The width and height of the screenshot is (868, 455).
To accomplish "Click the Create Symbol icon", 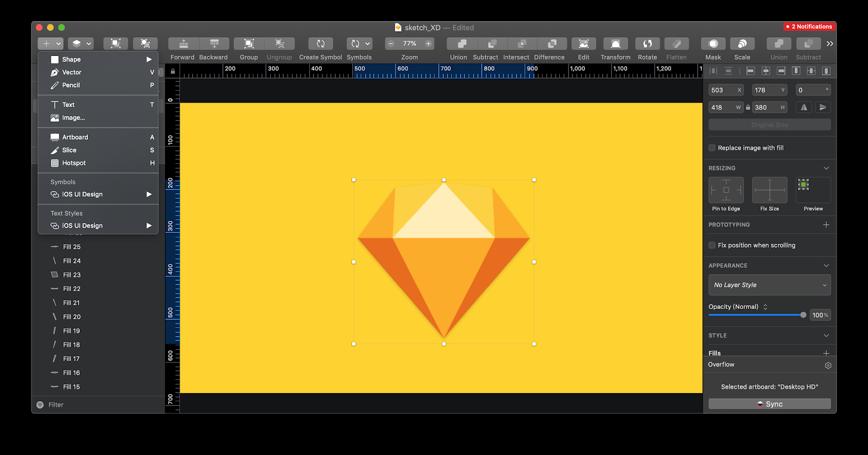I will (321, 43).
